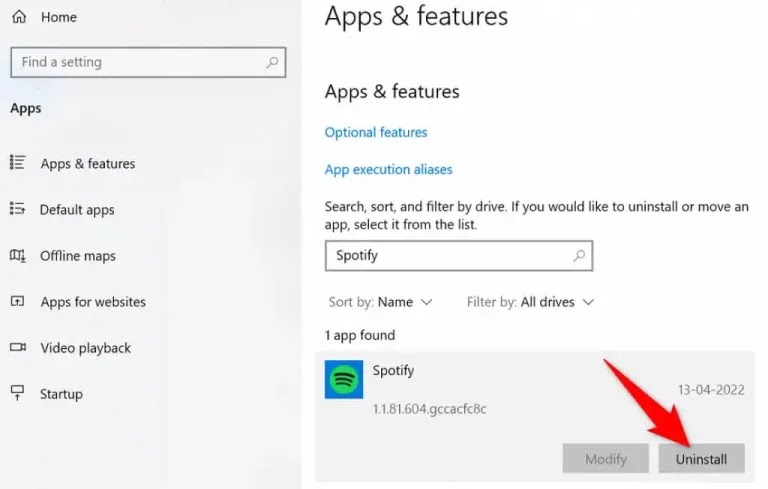Click the Apps & features list icon
This screenshot has height=489, width=768.
point(18,162)
